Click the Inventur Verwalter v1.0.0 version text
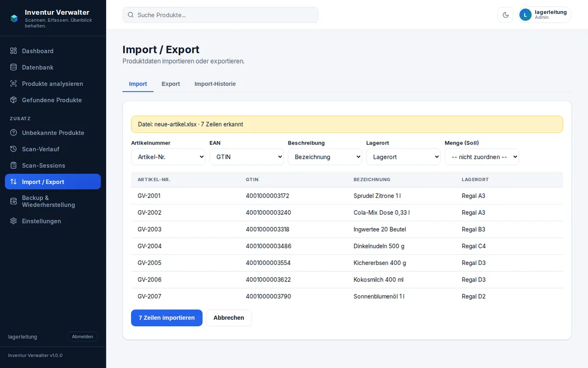 [35, 356]
